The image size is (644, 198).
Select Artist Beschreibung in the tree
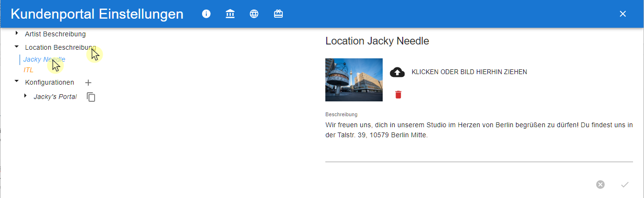pos(55,34)
